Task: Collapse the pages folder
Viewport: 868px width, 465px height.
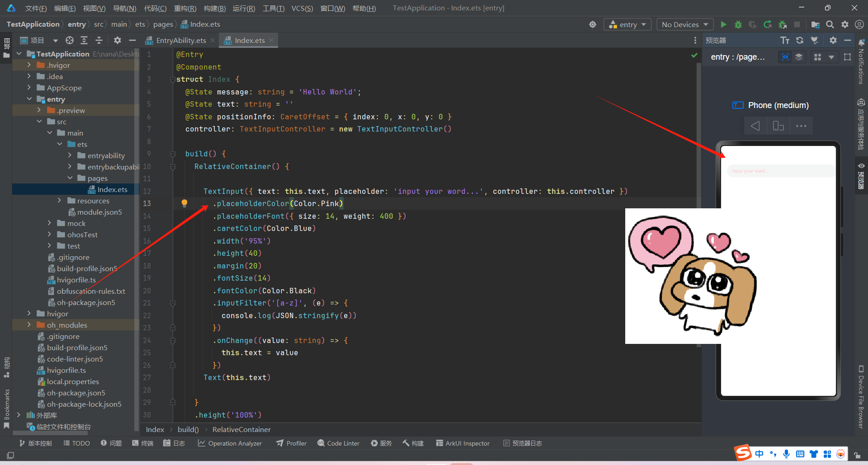Action: (x=70, y=178)
